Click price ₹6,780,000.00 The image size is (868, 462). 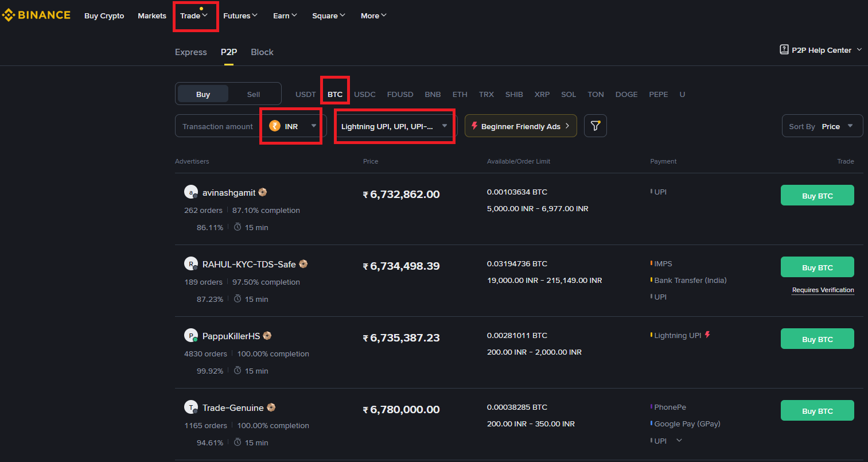coord(402,410)
